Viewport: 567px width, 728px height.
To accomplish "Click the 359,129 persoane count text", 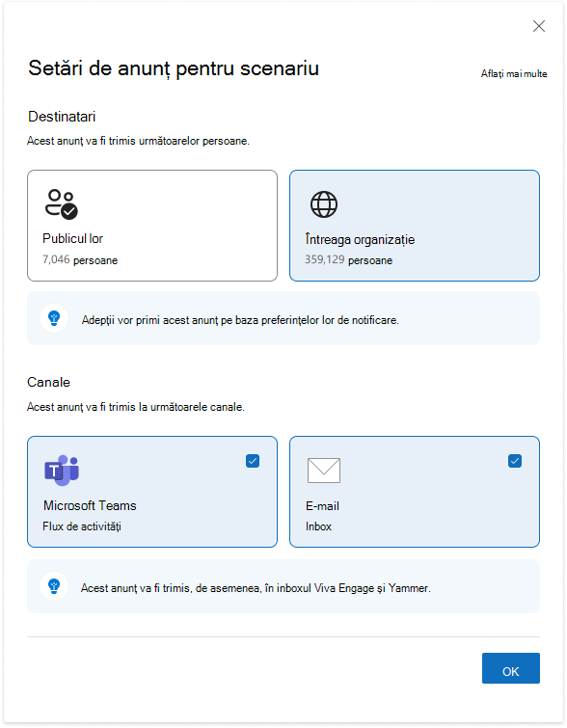I will pos(348,260).
